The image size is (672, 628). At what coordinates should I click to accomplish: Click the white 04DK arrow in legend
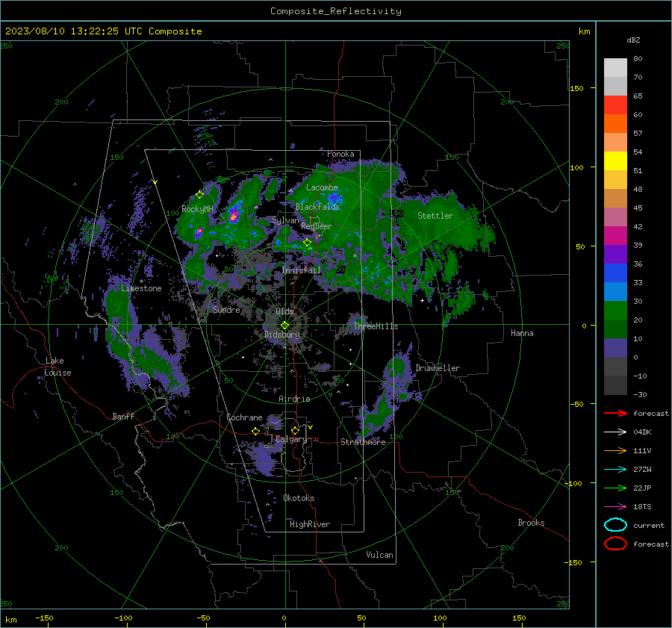[615, 432]
